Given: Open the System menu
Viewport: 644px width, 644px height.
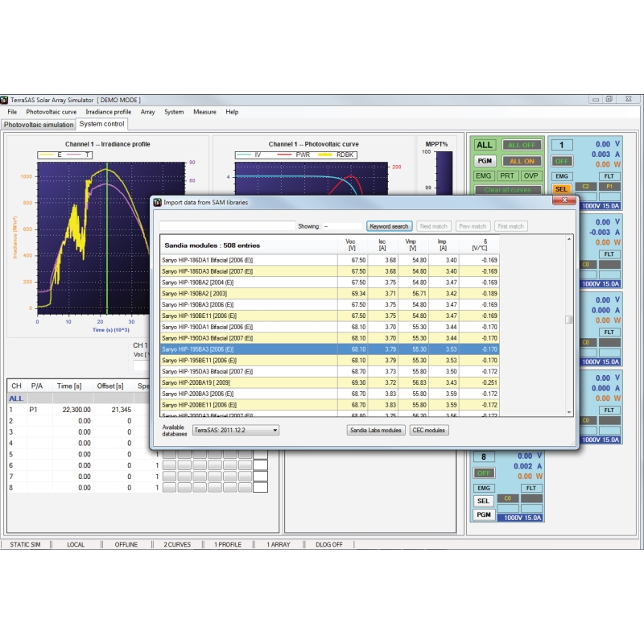Looking at the screenshot, I should [174, 112].
